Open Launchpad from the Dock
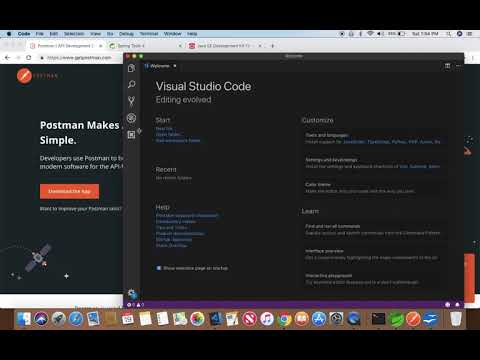Viewport: 480px width, 360px height. pos(58,319)
